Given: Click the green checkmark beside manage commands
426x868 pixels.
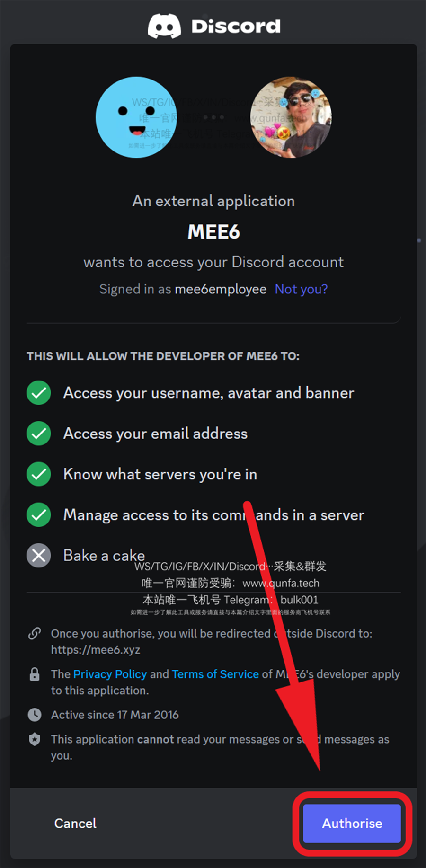Looking at the screenshot, I should click(x=39, y=515).
